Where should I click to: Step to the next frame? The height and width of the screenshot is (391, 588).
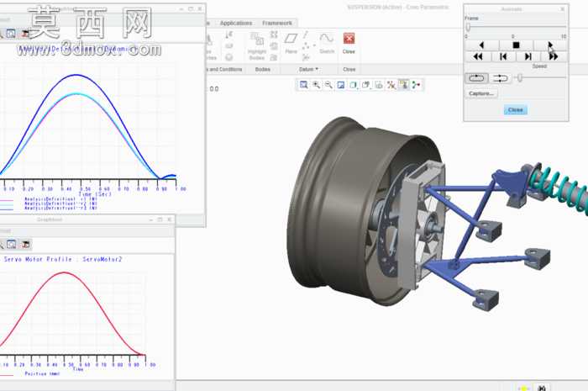tap(528, 56)
